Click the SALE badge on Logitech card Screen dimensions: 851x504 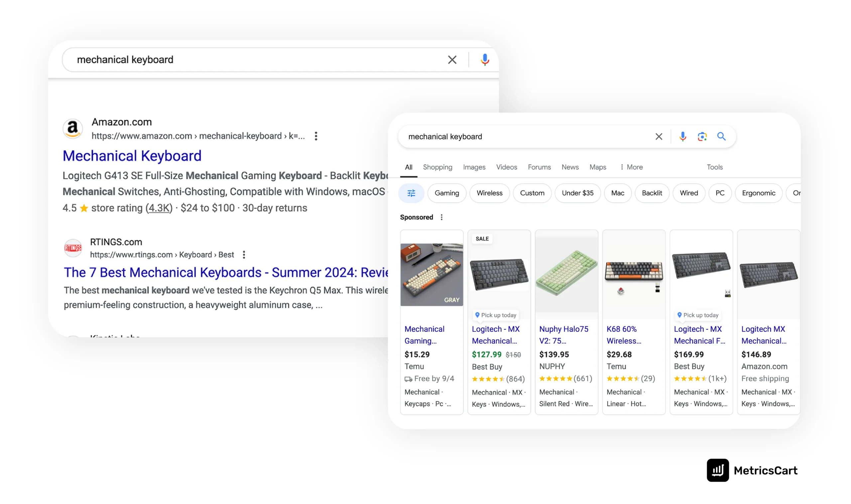pos(482,239)
